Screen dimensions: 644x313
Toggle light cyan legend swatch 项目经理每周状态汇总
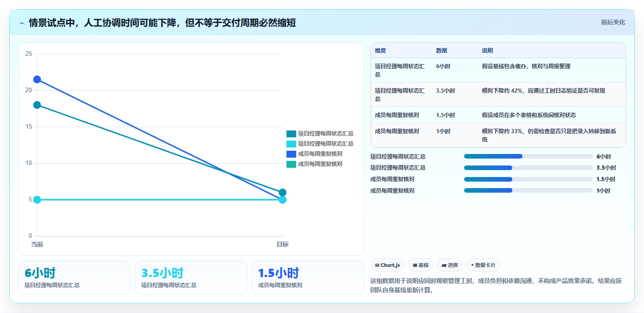point(291,144)
